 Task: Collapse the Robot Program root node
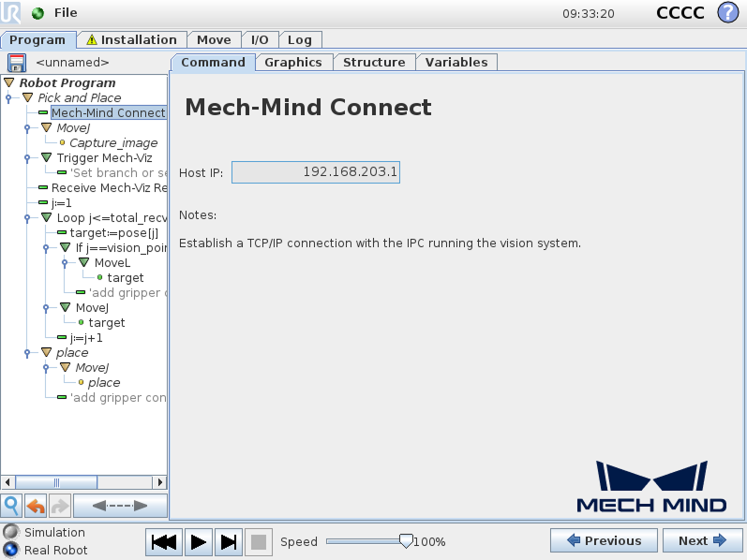(x=9, y=82)
